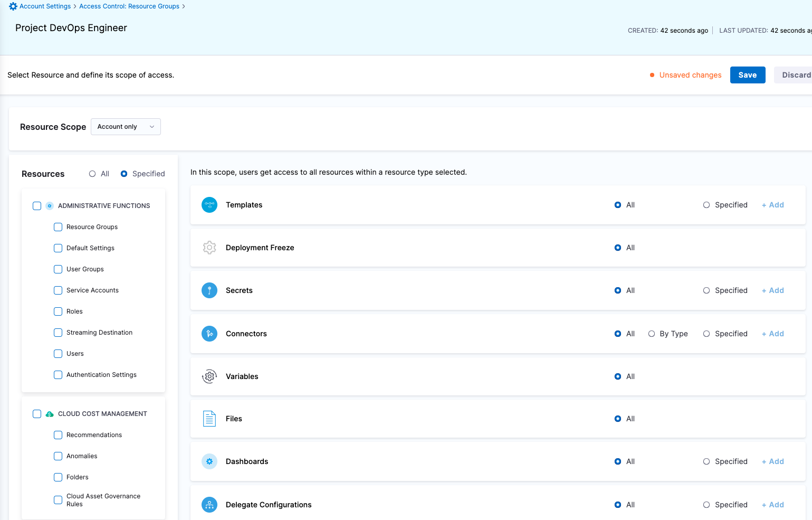
Task: Discard the pending changes
Action: pos(797,74)
